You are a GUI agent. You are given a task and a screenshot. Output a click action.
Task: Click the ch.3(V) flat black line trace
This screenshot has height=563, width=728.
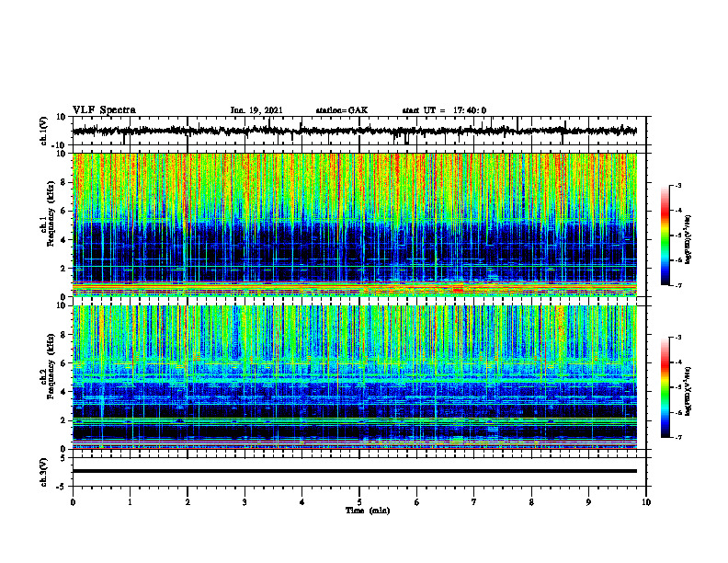coord(355,471)
